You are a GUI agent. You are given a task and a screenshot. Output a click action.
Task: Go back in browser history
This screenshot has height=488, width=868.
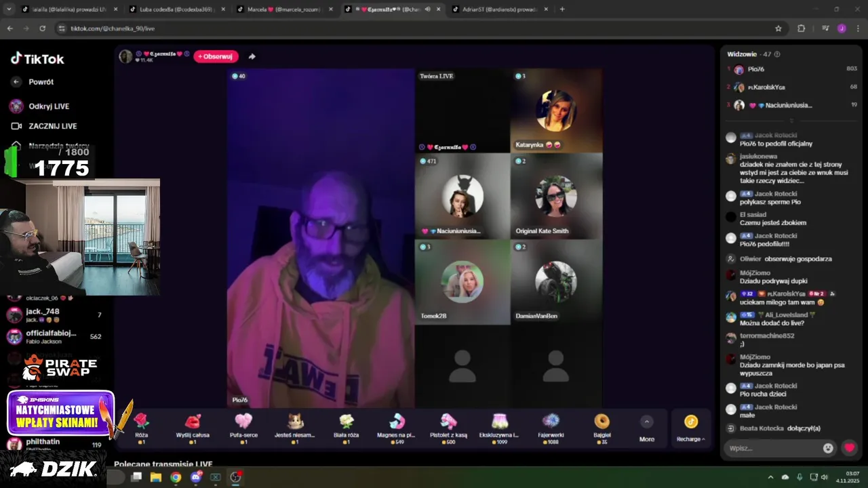[x=10, y=28]
